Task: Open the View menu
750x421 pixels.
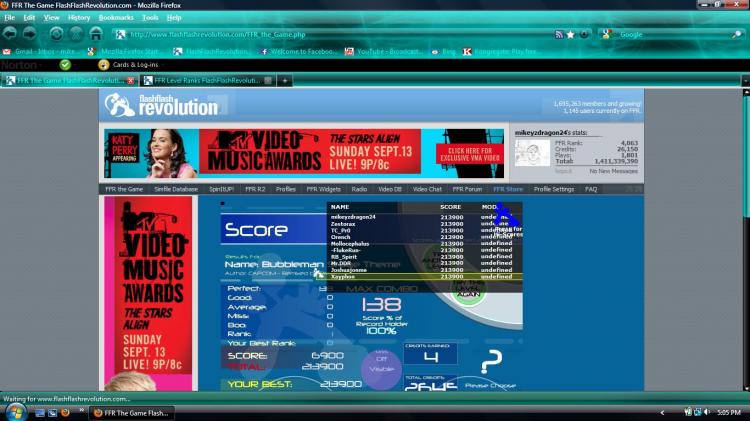Action: tap(52, 18)
